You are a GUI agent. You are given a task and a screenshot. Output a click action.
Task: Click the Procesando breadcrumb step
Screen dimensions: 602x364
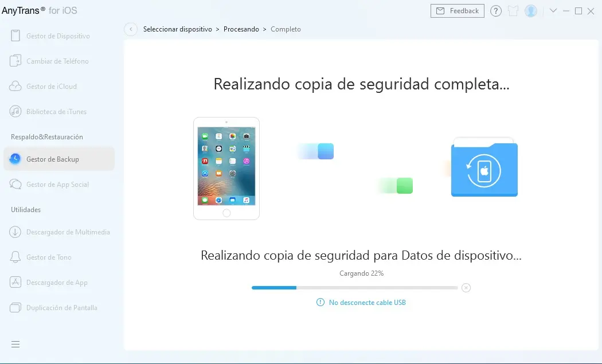tap(241, 29)
